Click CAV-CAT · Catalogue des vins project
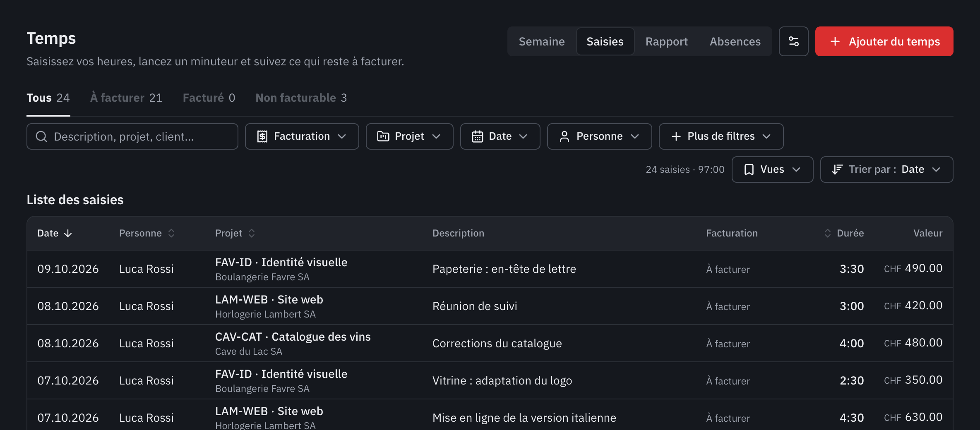The width and height of the screenshot is (980, 430). 293,337
